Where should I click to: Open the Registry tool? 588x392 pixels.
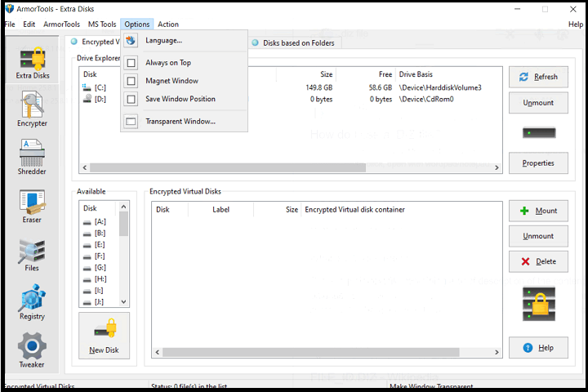point(32,302)
